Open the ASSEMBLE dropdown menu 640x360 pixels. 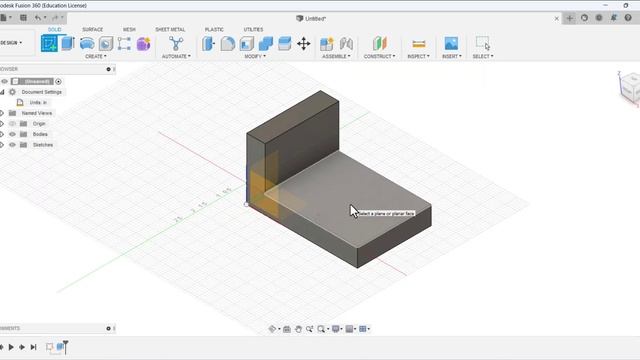[x=336, y=56]
